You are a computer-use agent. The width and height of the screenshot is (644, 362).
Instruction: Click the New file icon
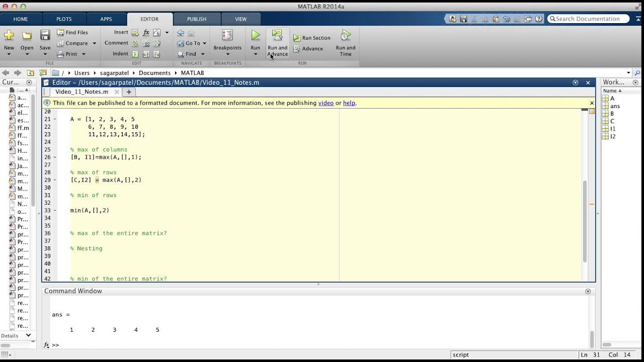(9, 35)
